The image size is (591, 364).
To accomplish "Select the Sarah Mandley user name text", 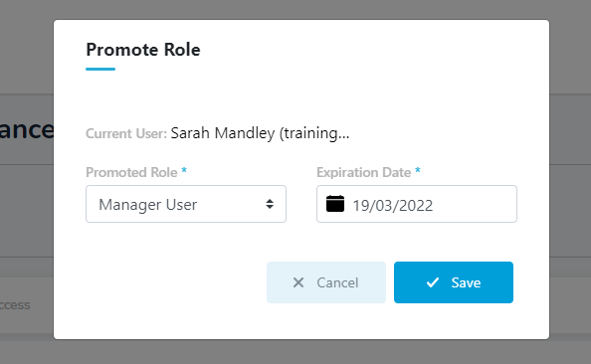I will click(x=223, y=133).
